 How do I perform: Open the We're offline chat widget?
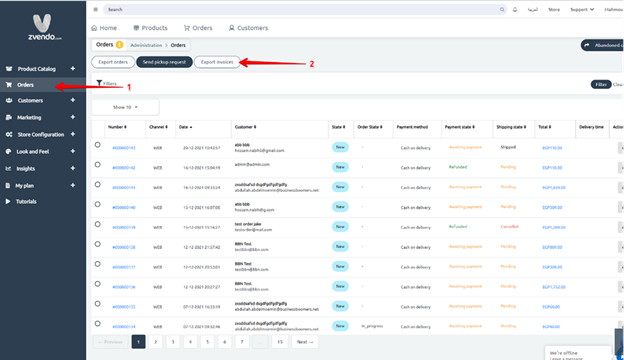tap(578, 353)
